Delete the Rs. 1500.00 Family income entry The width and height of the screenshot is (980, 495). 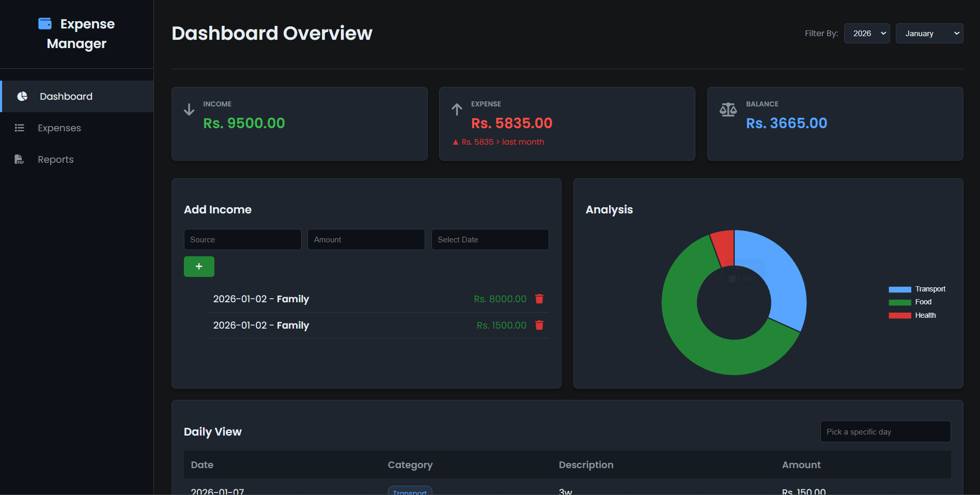pyautogui.click(x=539, y=326)
